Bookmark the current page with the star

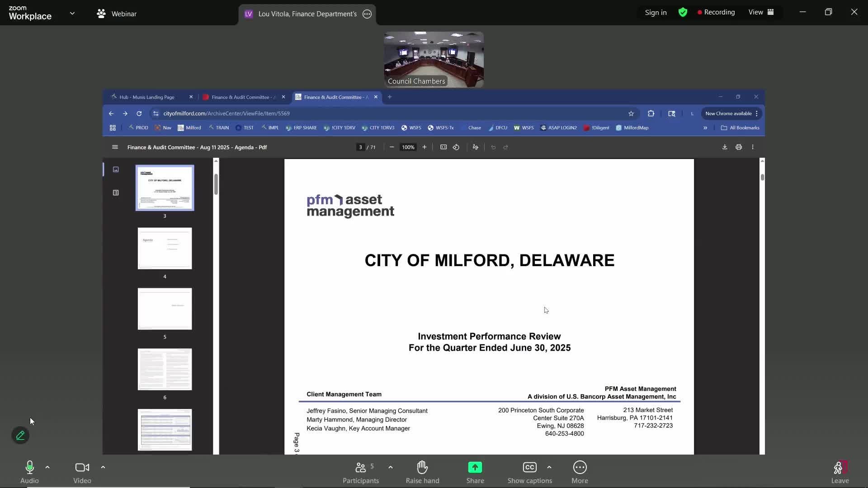(x=632, y=113)
